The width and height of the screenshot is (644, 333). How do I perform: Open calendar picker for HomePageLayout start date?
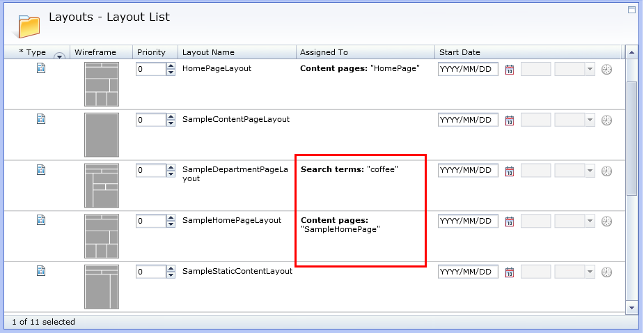(509, 70)
